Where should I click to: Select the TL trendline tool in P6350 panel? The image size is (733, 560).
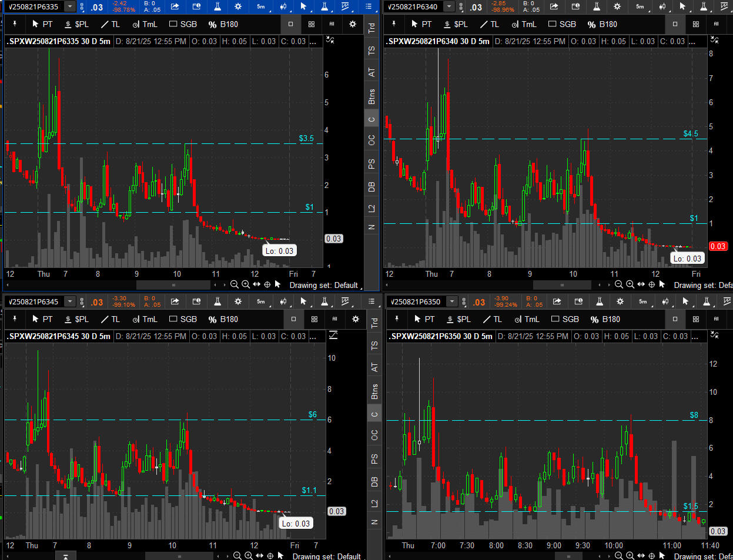pos(491,319)
